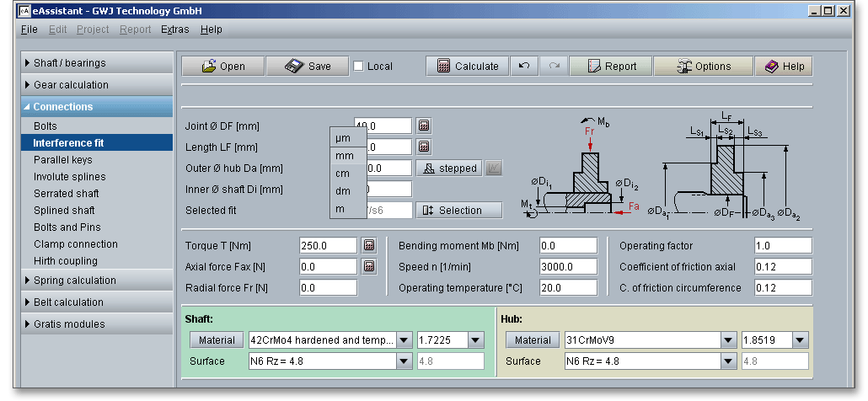
Task: Select the cm unit from the popup list
Action: [x=343, y=174]
